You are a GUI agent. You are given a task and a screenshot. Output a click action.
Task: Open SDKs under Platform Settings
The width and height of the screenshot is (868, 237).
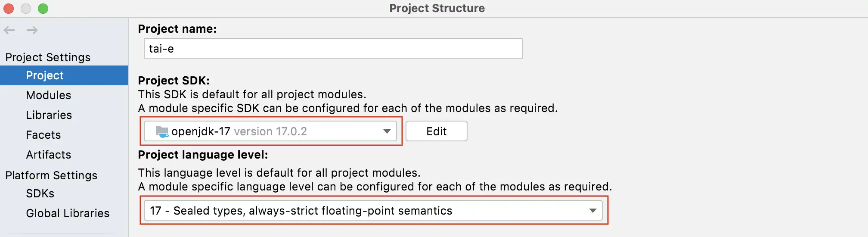pos(40,193)
